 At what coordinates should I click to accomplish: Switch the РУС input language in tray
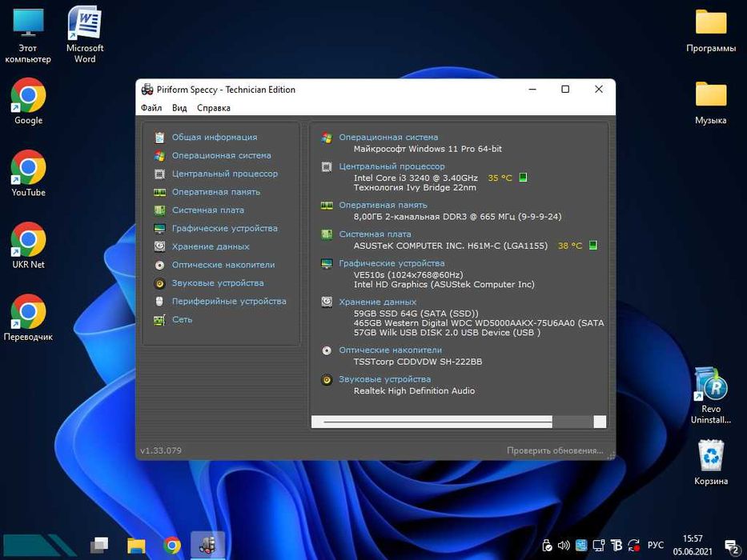(655, 546)
